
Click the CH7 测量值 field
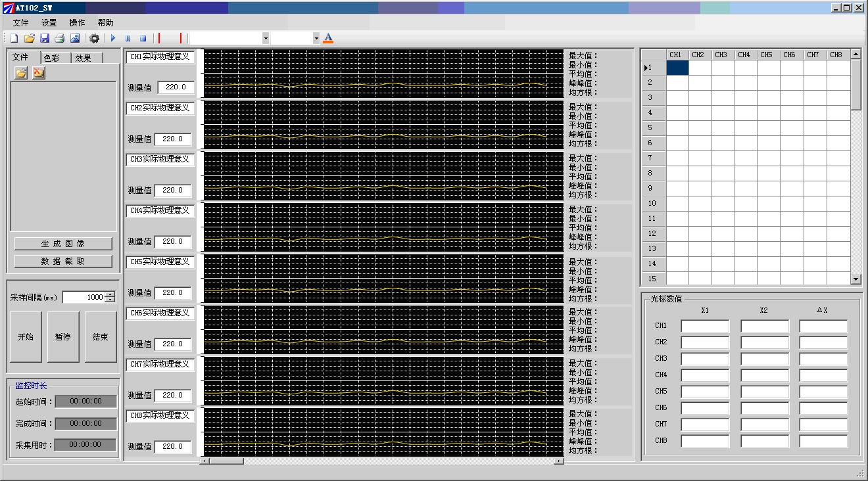coord(174,396)
